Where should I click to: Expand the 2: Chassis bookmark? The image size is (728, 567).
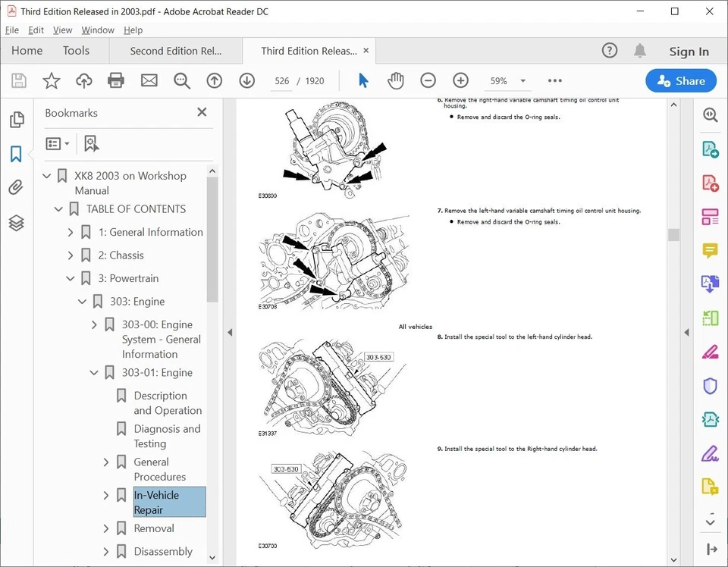[71, 255]
